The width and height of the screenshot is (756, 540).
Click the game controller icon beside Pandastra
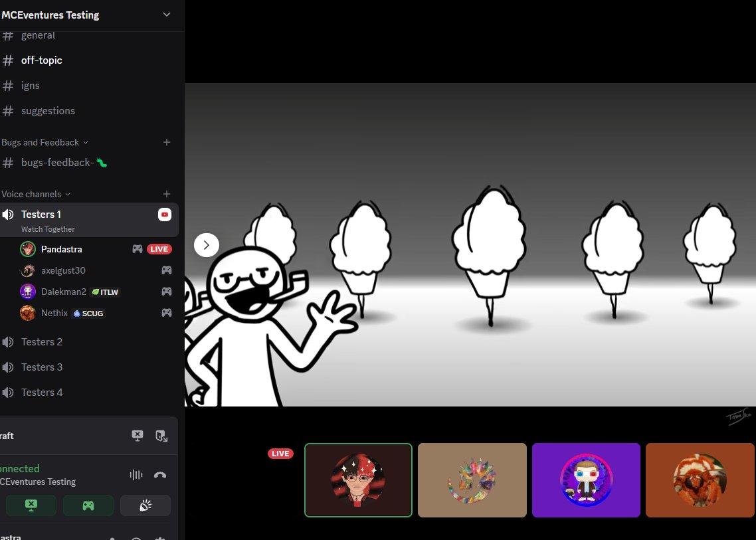[x=138, y=249]
